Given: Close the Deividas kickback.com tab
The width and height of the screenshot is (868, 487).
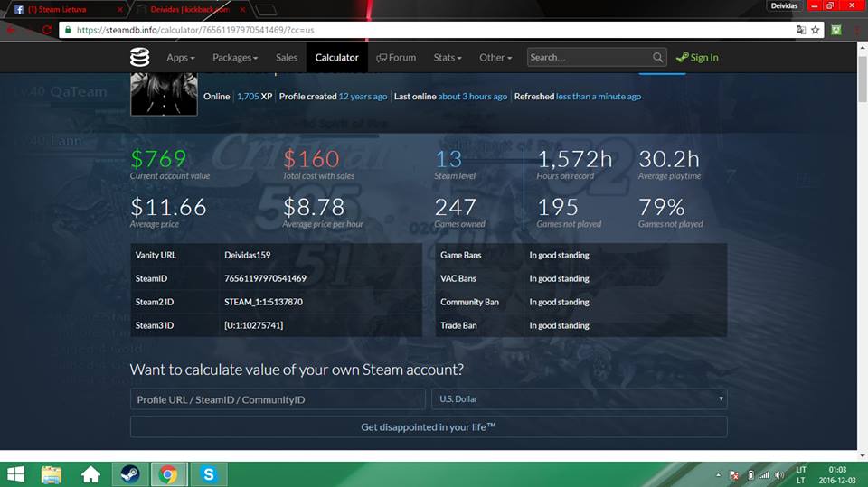Looking at the screenshot, I should tap(242, 9).
